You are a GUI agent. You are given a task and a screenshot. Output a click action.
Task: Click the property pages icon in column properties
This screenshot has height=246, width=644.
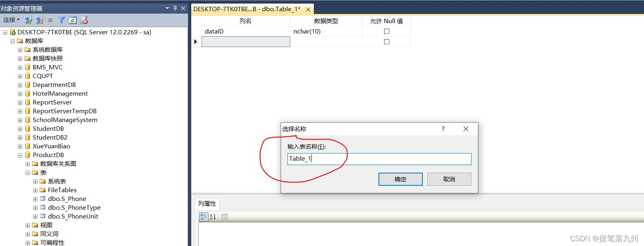(x=224, y=216)
